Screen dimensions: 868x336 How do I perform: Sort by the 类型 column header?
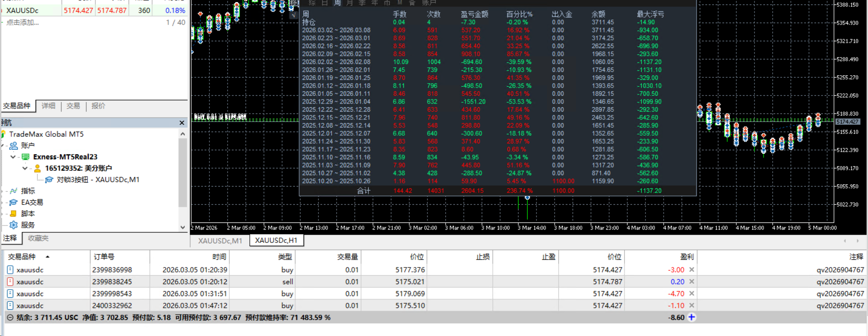pyautogui.click(x=263, y=257)
